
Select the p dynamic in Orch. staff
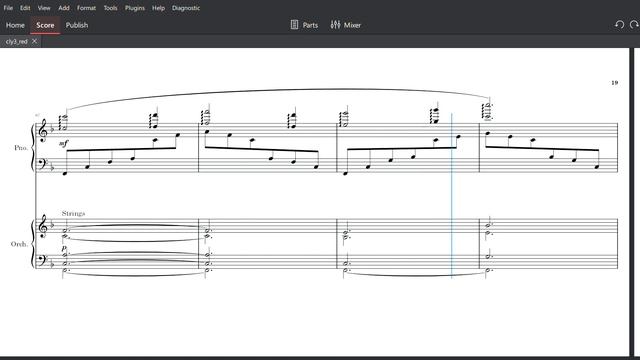[64, 248]
